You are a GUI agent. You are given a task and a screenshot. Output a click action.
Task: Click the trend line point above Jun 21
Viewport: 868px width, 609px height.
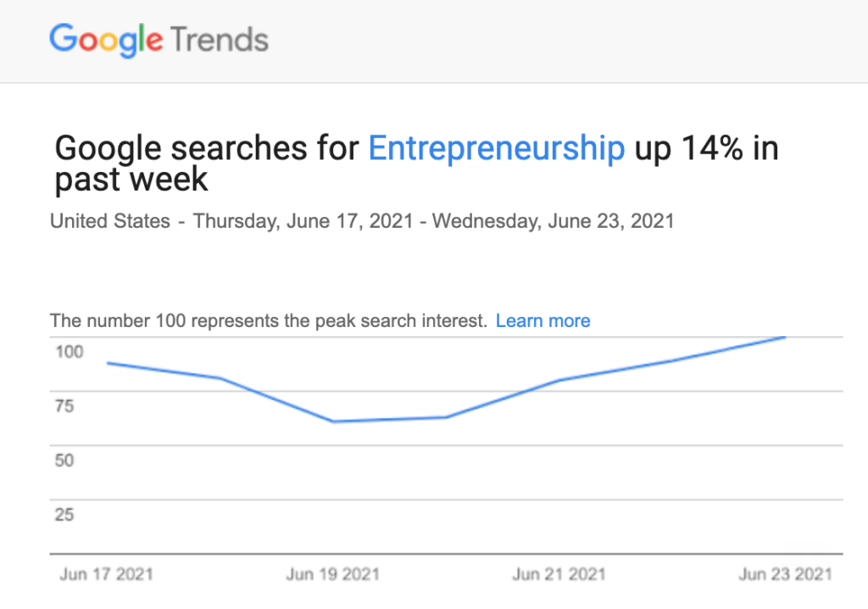pos(559,379)
